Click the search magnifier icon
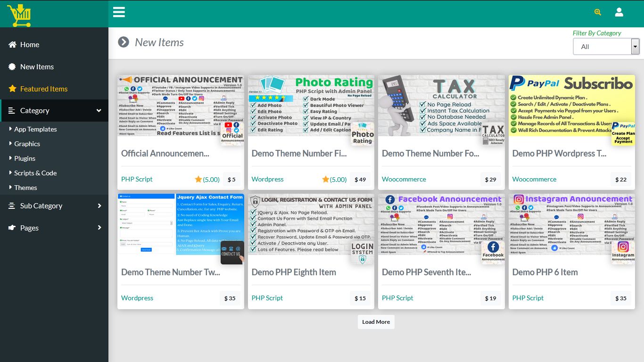 click(x=597, y=12)
